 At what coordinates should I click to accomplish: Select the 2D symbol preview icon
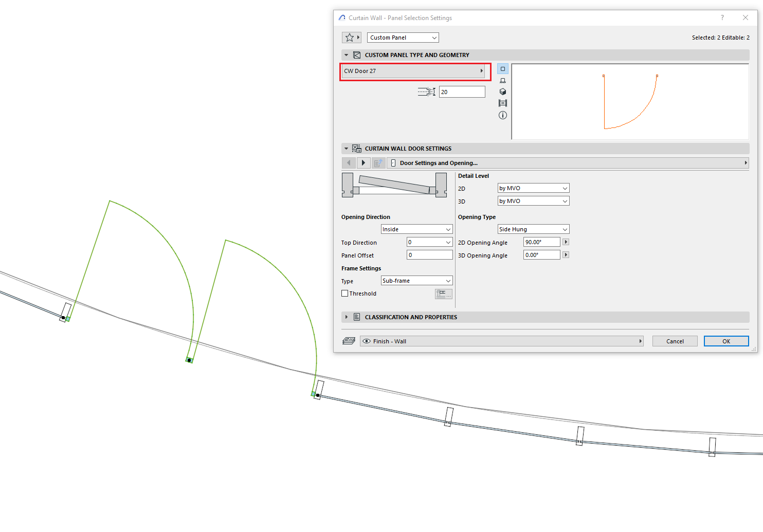[503, 69]
